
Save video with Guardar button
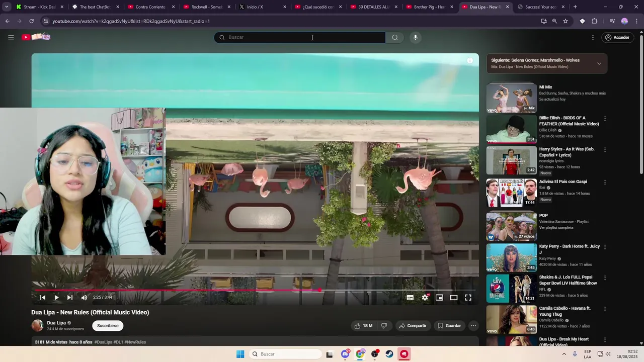pos(449,326)
